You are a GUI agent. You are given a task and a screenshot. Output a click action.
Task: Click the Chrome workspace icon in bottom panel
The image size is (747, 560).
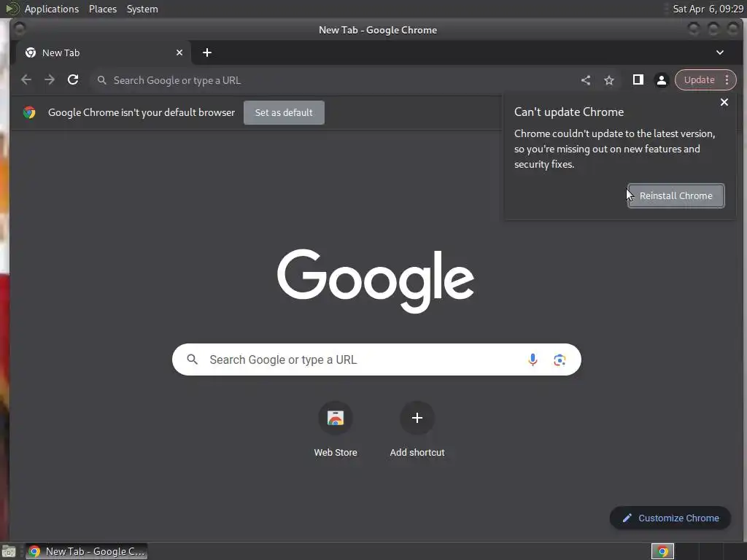click(x=662, y=551)
